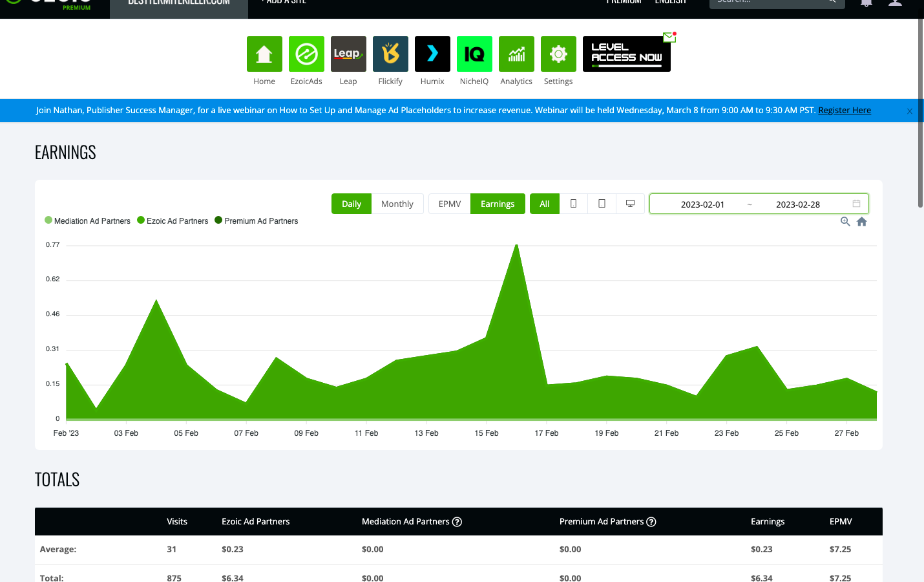Select All devices filter
The width and height of the screenshot is (924, 582).
pos(545,204)
